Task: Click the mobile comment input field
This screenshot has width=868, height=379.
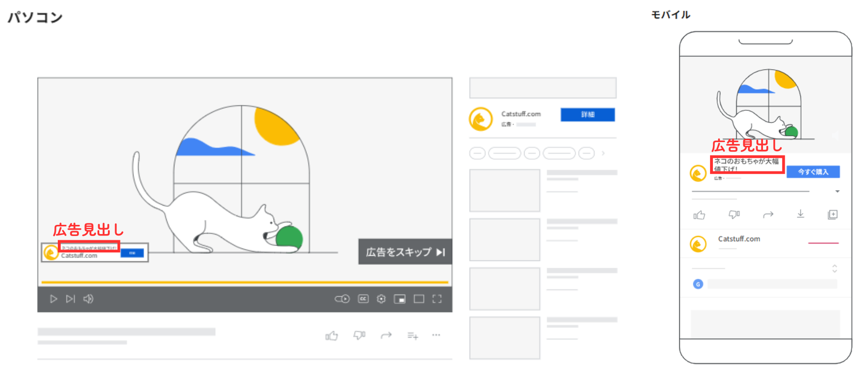Action: pyautogui.click(x=772, y=284)
